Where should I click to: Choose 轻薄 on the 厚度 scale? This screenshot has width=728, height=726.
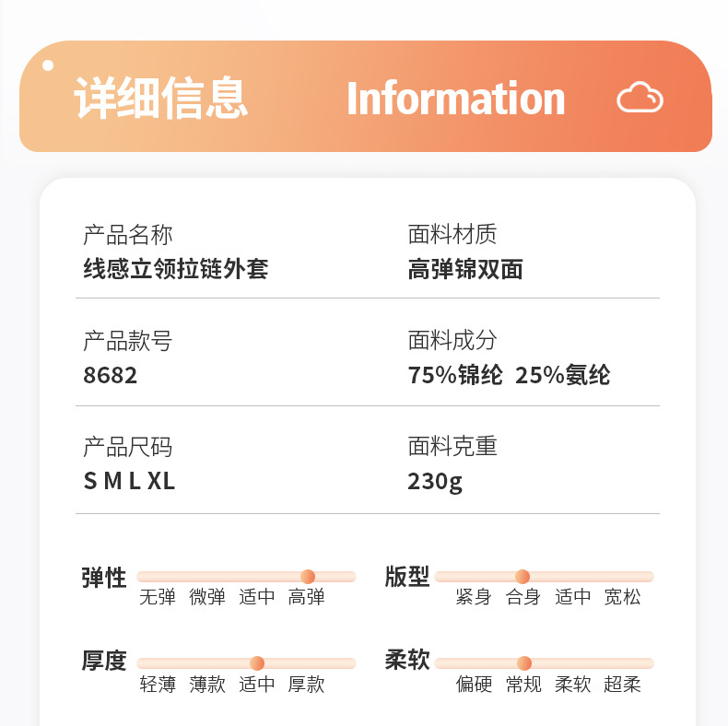pyautogui.click(x=158, y=685)
